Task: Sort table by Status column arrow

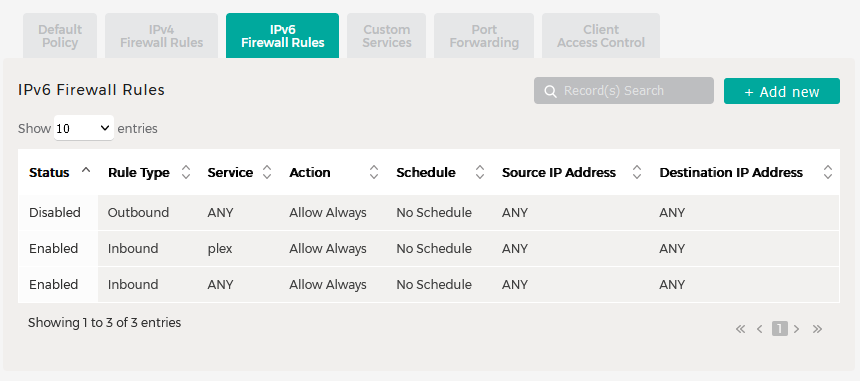Action: [86, 170]
